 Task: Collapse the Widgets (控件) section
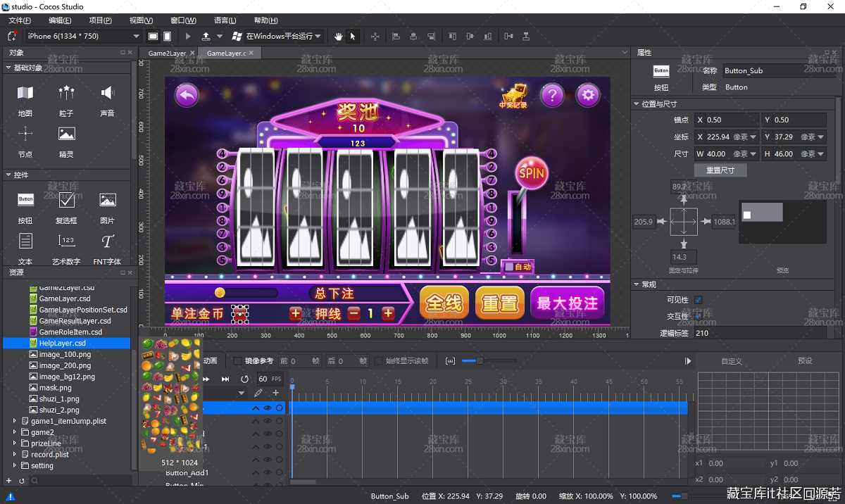click(8, 175)
